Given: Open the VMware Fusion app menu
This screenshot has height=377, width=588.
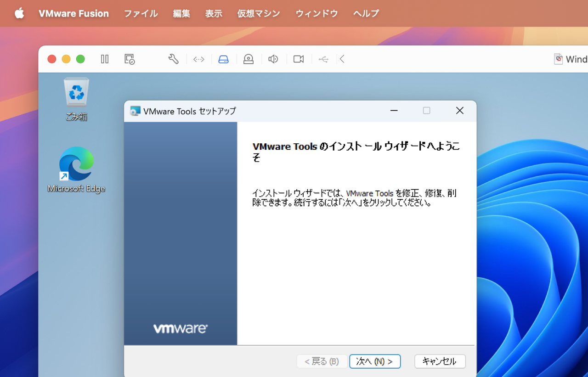Looking at the screenshot, I should 73,13.
